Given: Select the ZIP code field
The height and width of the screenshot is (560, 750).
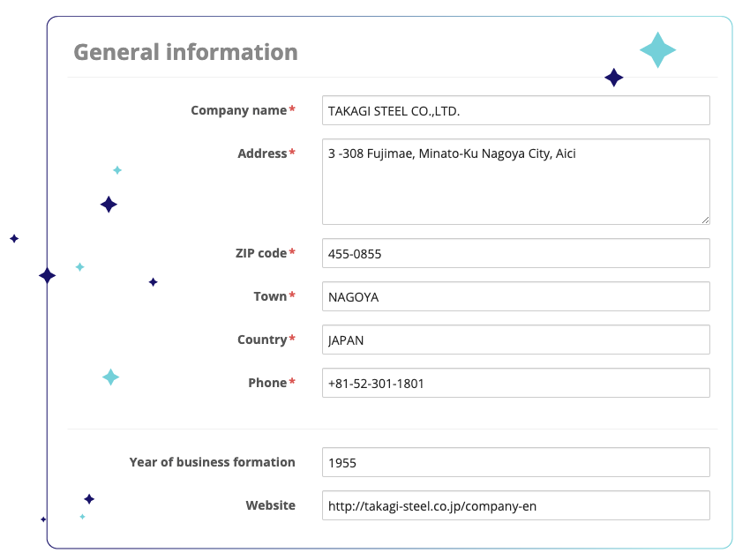Looking at the screenshot, I should (x=515, y=253).
